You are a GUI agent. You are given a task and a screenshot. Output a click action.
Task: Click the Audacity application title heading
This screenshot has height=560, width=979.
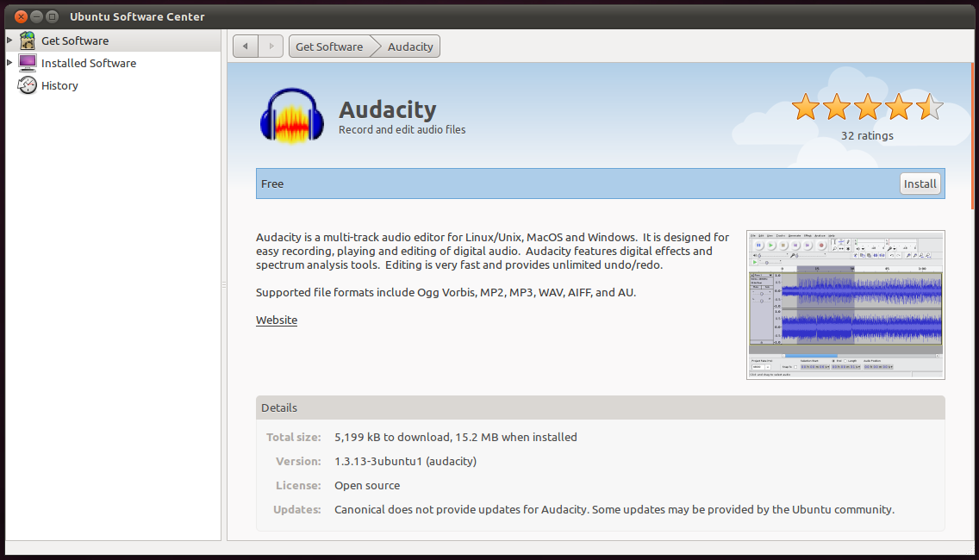[387, 109]
